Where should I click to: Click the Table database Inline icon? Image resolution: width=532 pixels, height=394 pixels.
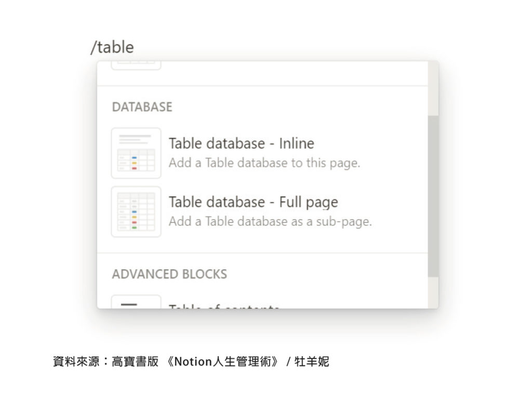coord(136,153)
